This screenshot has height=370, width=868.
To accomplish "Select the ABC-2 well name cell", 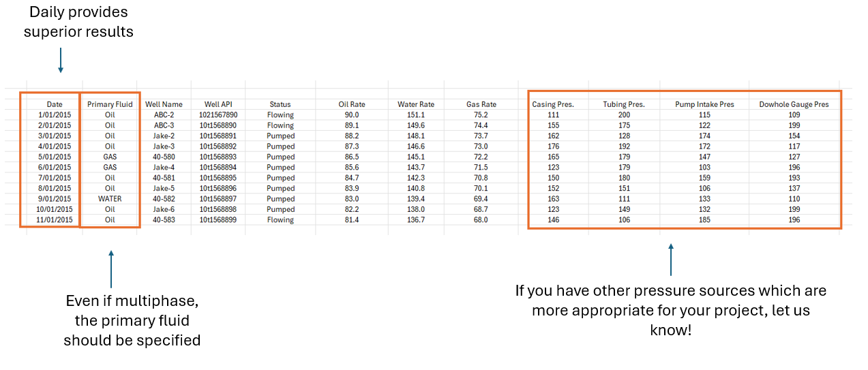I will 164,115.
